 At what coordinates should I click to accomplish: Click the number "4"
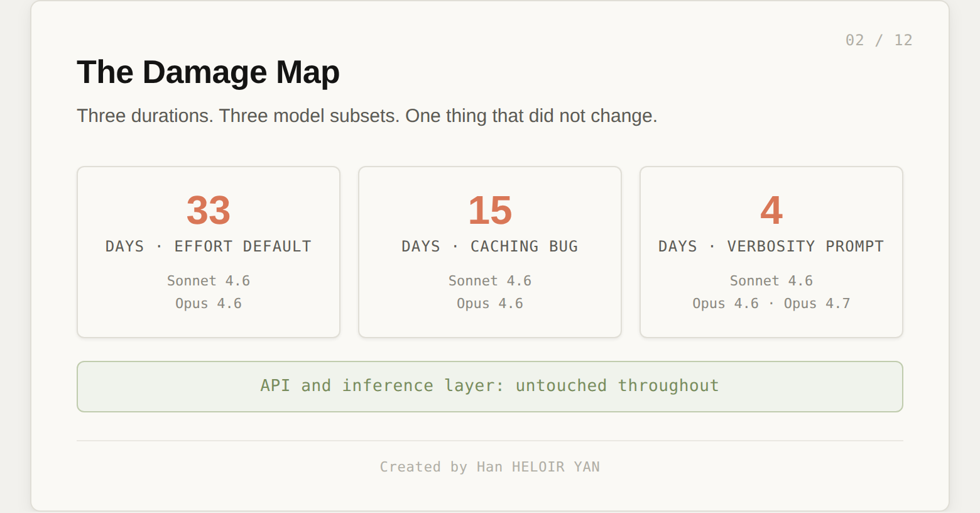pos(771,210)
